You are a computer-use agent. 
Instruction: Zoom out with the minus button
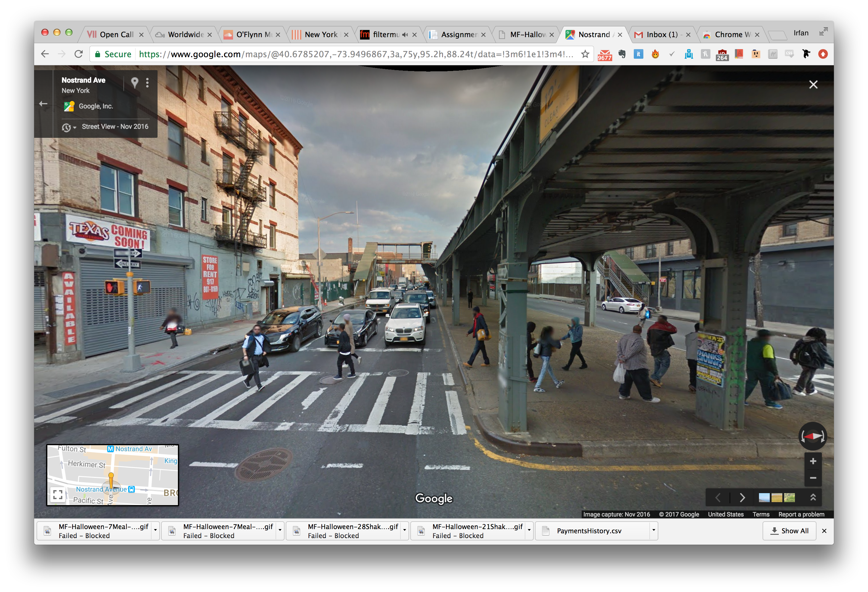(x=813, y=478)
